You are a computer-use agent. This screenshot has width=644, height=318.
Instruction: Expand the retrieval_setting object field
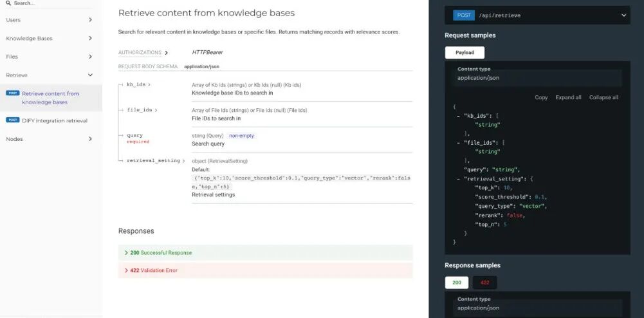(184, 161)
